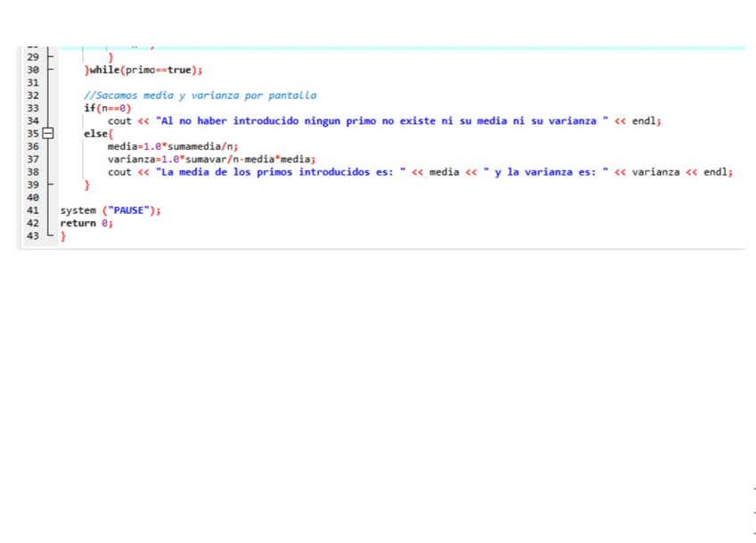Click on the while(primo==true) statement
Viewport: 756px width, 543px height.
point(144,70)
